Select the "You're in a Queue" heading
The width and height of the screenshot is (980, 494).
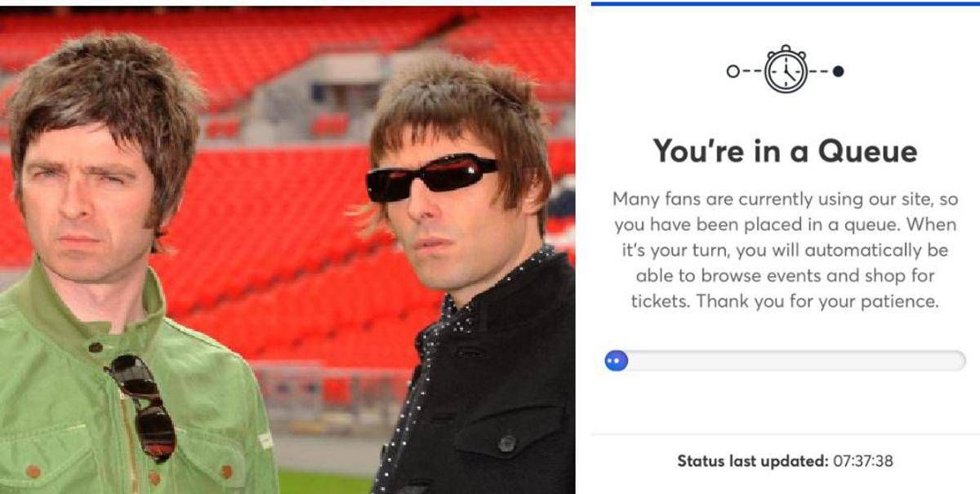click(x=785, y=151)
